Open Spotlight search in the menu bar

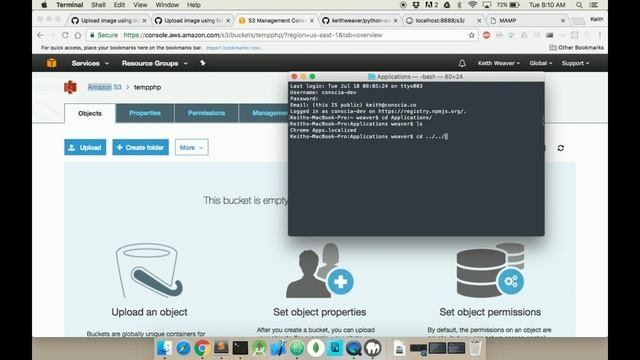click(579, 5)
